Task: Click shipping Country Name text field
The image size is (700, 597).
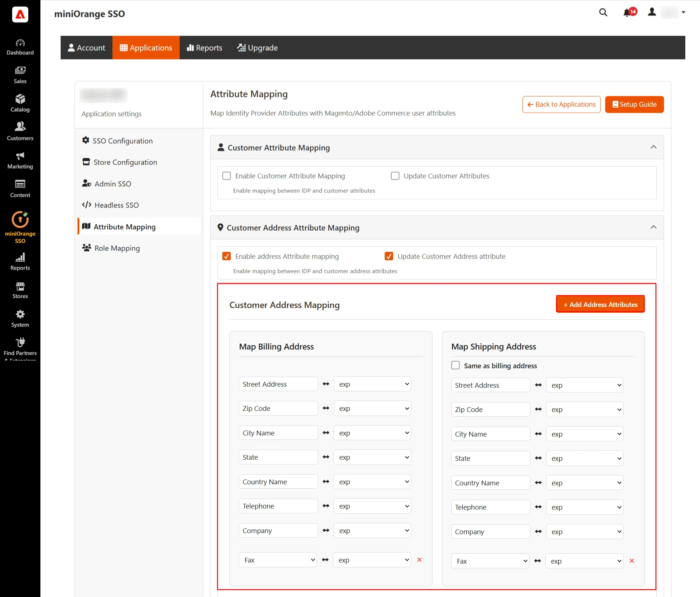Action: pyautogui.click(x=491, y=483)
